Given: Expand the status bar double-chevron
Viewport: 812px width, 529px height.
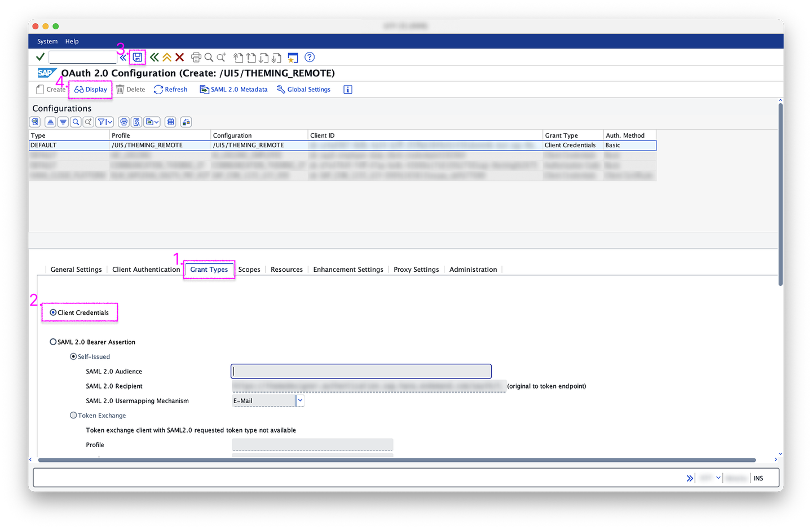Looking at the screenshot, I should pos(690,478).
